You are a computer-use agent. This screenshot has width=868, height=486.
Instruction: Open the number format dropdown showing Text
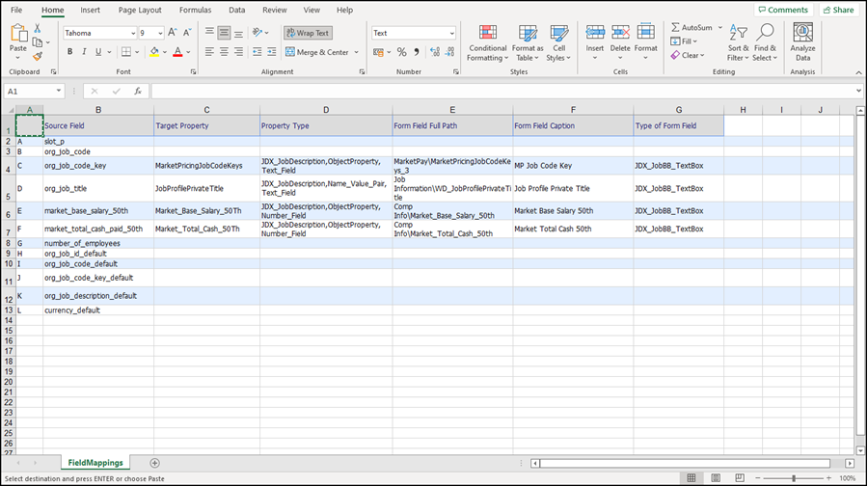451,33
